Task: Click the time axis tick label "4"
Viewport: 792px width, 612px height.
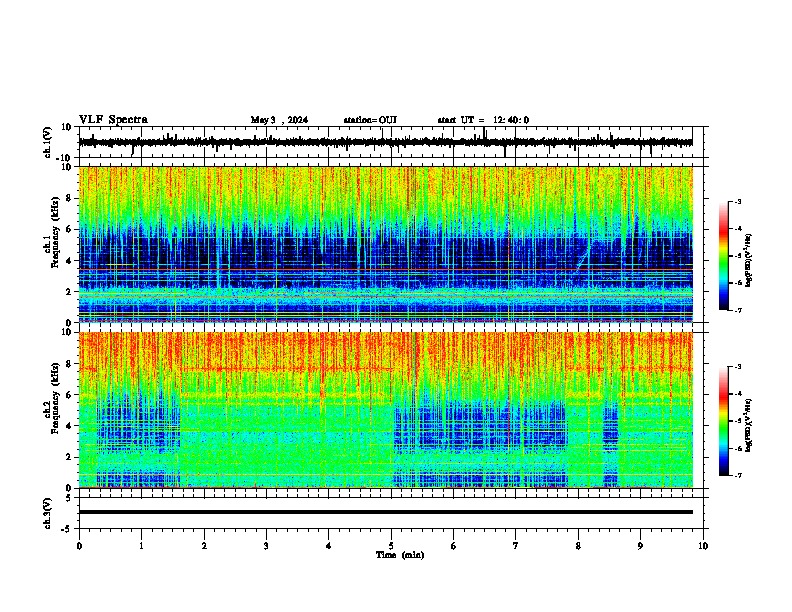Action: point(329,546)
